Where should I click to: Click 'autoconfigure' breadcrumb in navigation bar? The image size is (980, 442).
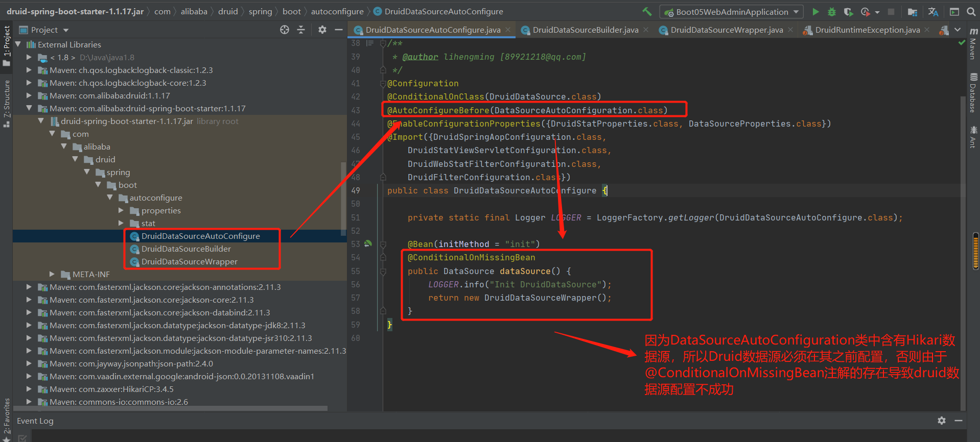point(337,11)
